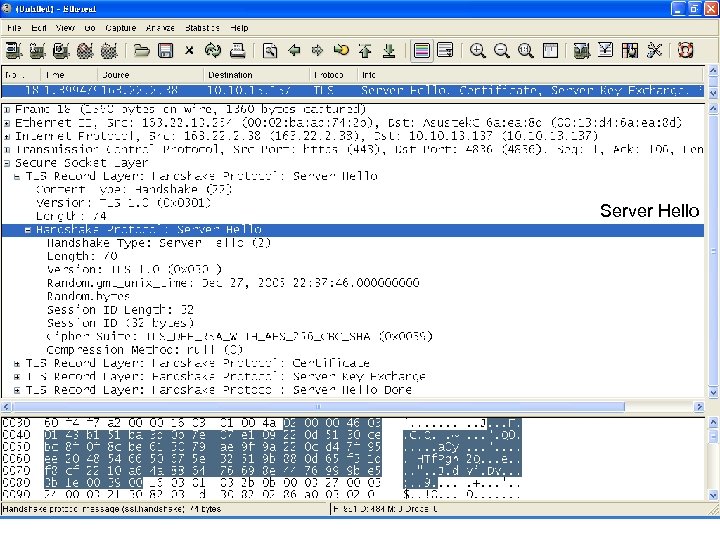This screenshot has height=540, width=720.
Task: Edit coloring rules icon
Action: pyautogui.click(x=630, y=50)
